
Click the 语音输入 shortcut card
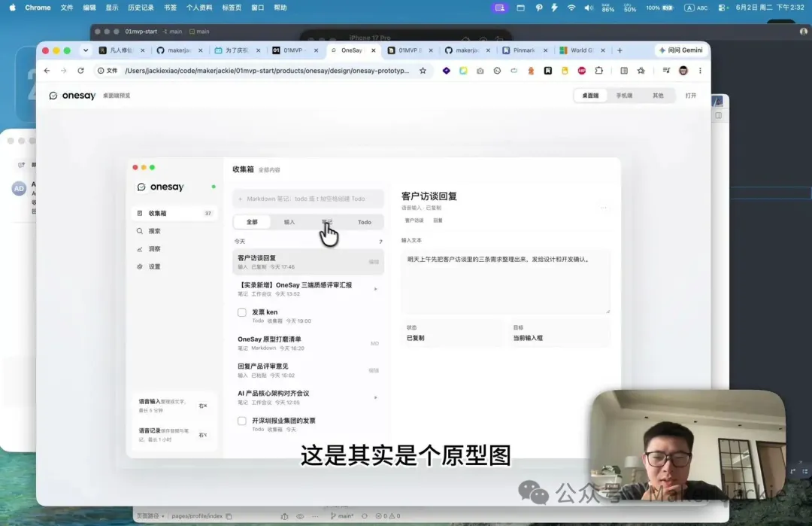click(174, 406)
